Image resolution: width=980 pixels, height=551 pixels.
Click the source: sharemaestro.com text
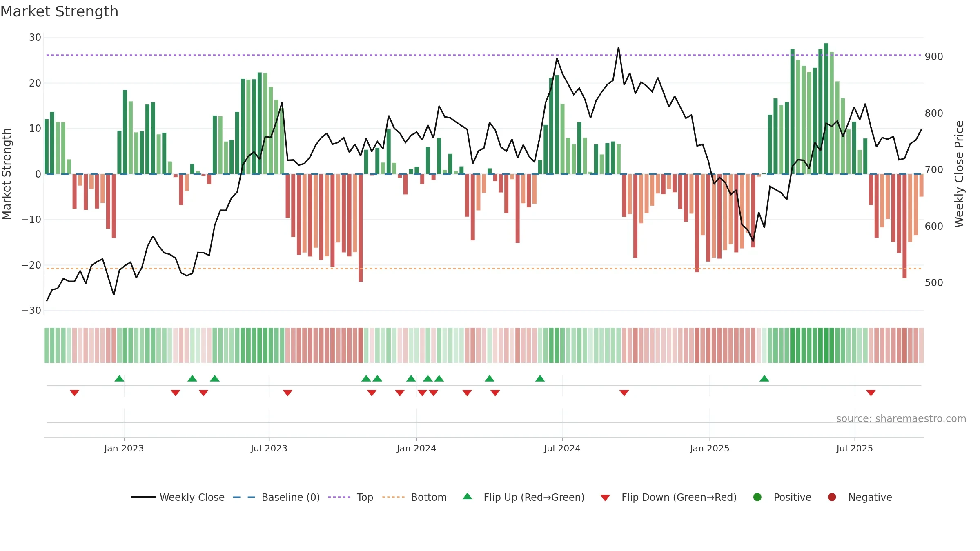pyautogui.click(x=901, y=418)
